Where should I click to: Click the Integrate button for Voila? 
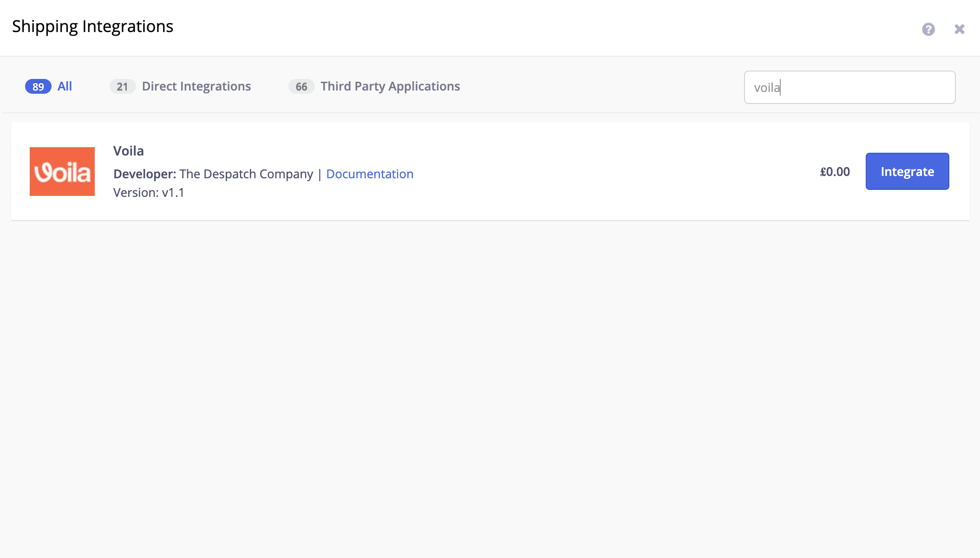[907, 171]
